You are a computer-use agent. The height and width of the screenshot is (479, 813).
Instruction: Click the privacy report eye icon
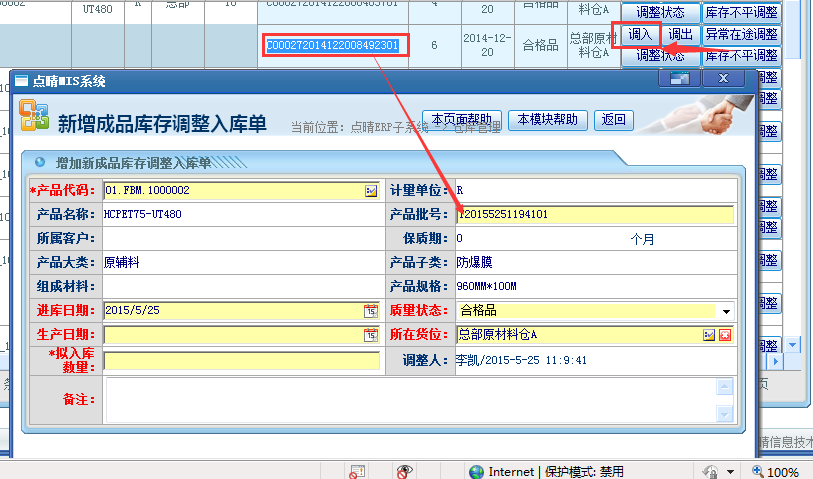(x=404, y=471)
